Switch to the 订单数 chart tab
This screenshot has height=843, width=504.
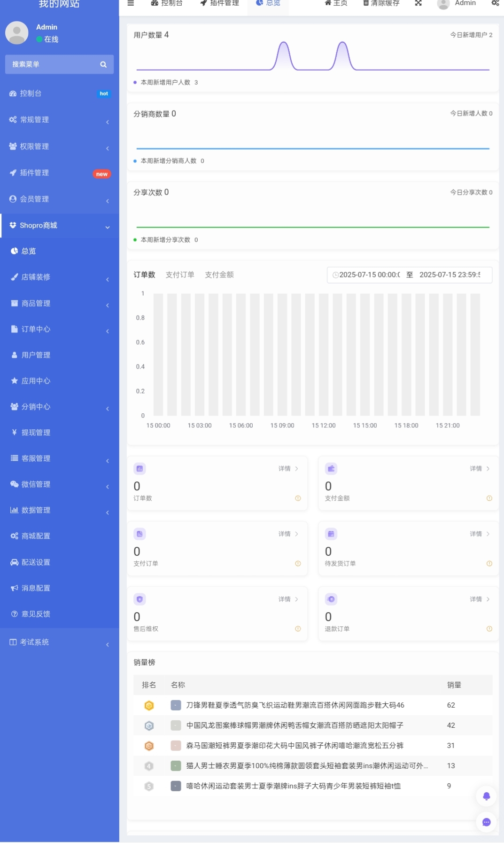pos(144,275)
